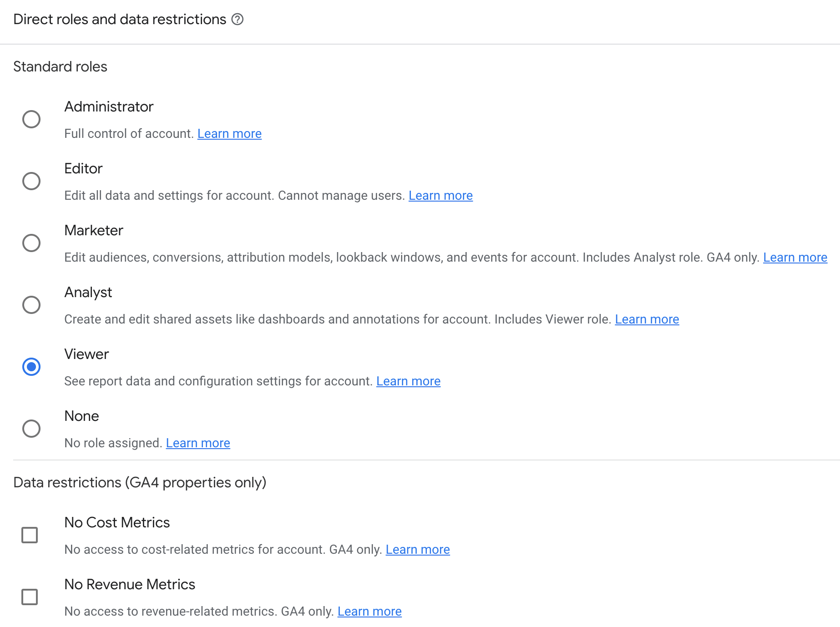Image resolution: width=840 pixels, height=627 pixels.
Task: Enable the No Cost Metrics restriction
Action: tap(30, 535)
